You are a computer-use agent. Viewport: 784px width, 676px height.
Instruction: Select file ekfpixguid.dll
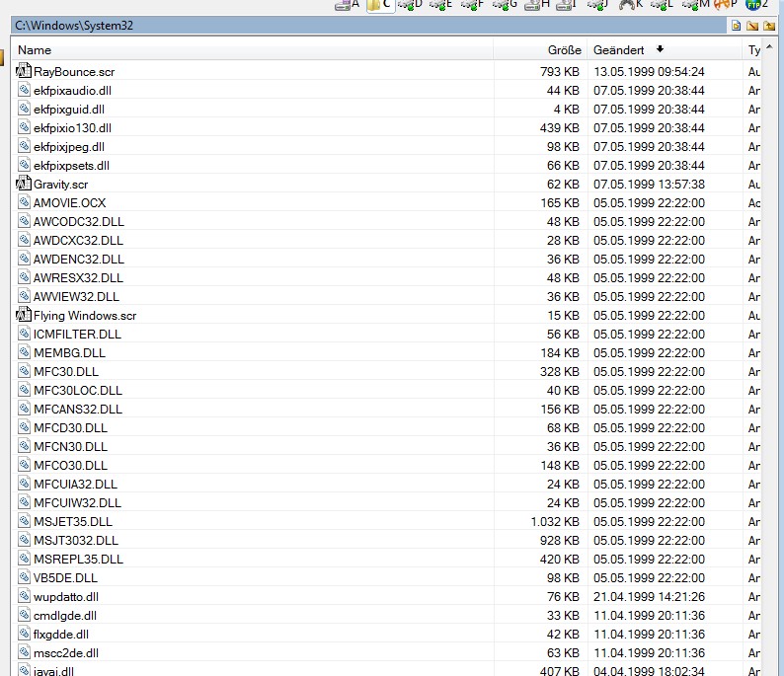click(69, 109)
